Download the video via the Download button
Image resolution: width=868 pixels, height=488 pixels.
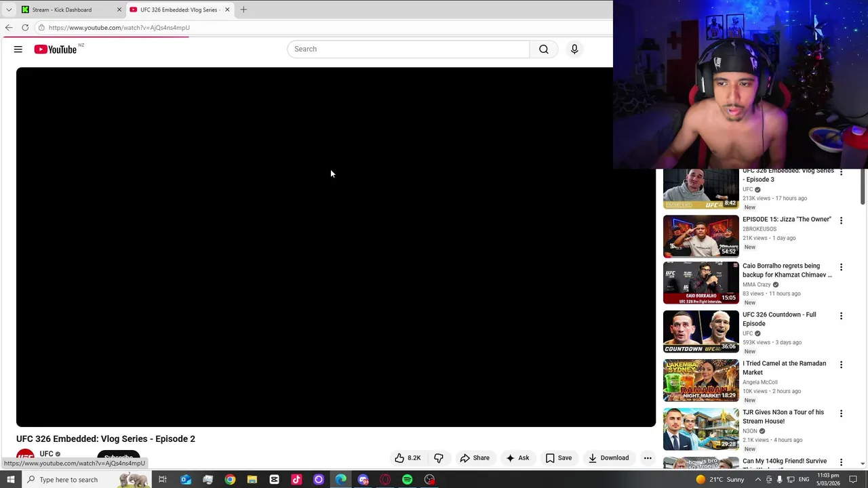[x=608, y=458]
